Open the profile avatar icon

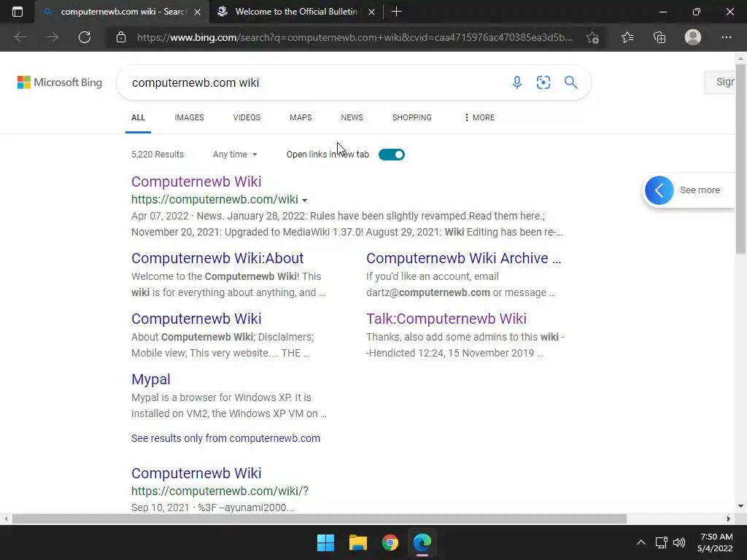coord(693,37)
